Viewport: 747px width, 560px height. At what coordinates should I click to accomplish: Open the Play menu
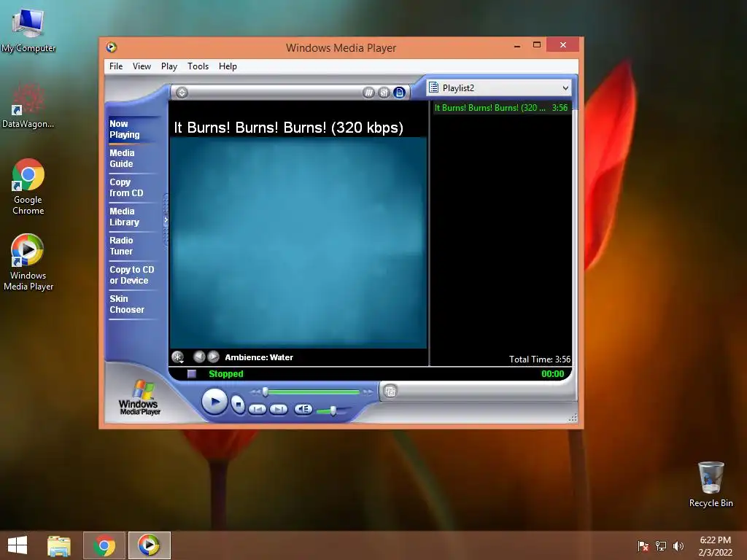(x=169, y=66)
